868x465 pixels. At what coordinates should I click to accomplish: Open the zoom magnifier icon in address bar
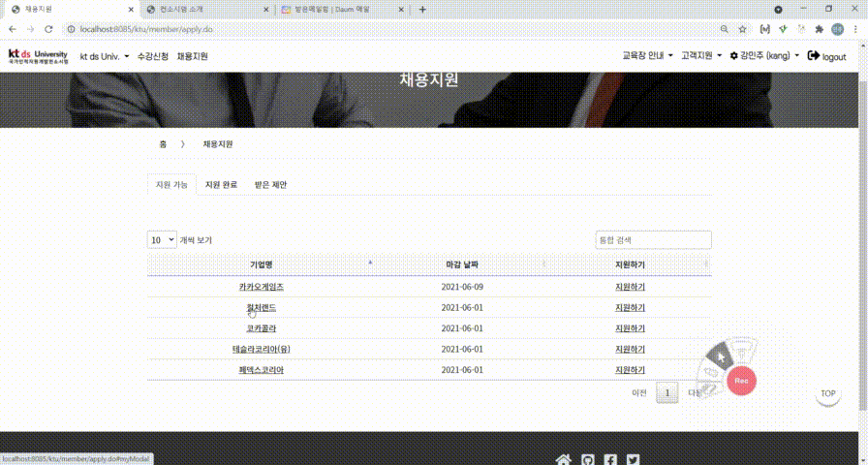click(x=724, y=29)
